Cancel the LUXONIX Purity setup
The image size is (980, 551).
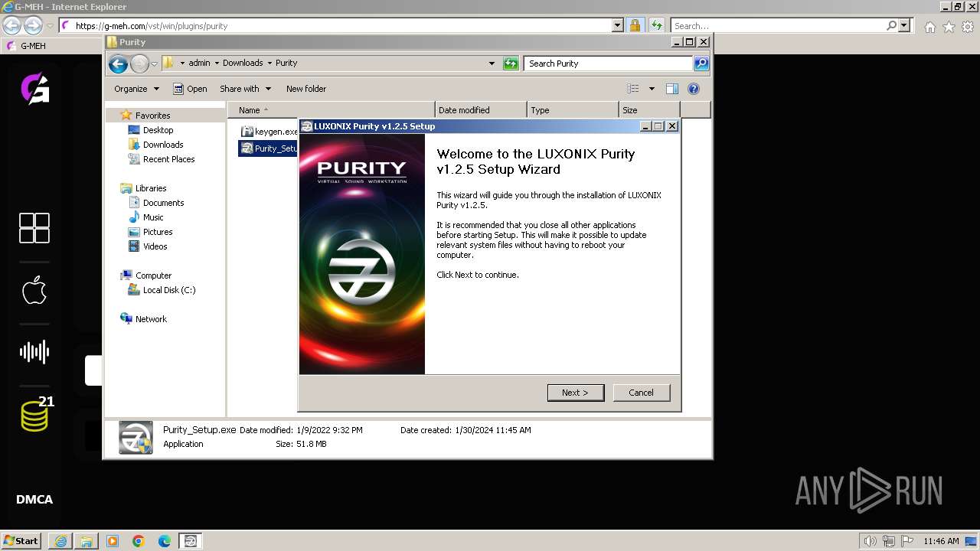(641, 393)
